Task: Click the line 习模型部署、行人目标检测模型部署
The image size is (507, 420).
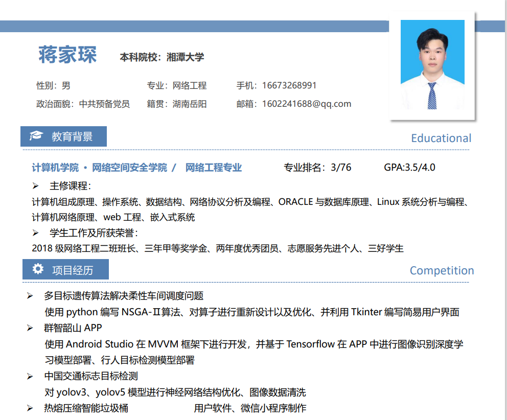Action: pos(120,360)
